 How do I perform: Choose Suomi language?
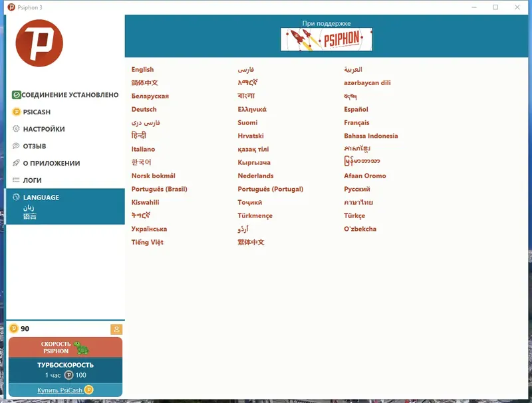tap(247, 122)
